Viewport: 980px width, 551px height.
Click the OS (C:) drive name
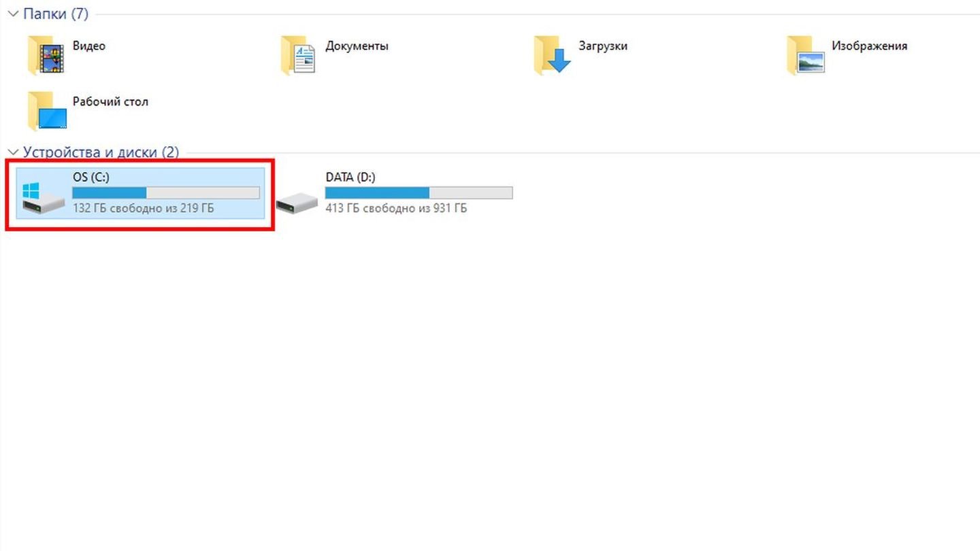click(91, 177)
